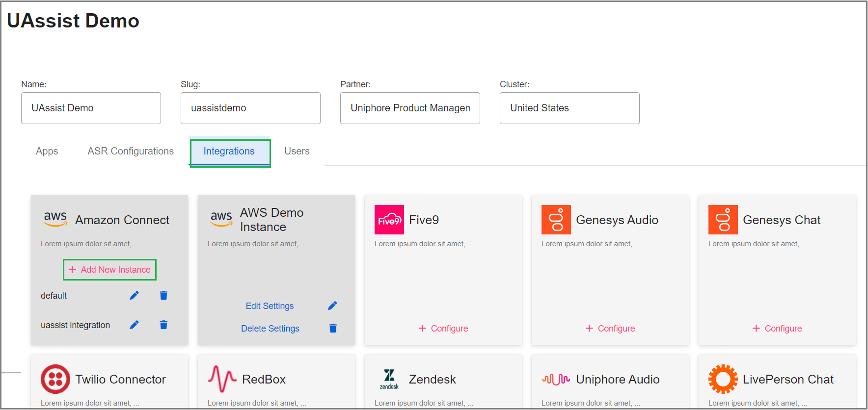Click trash icon beside Delete Settings
The width and height of the screenshot is (868, 410).
point(333,328)
